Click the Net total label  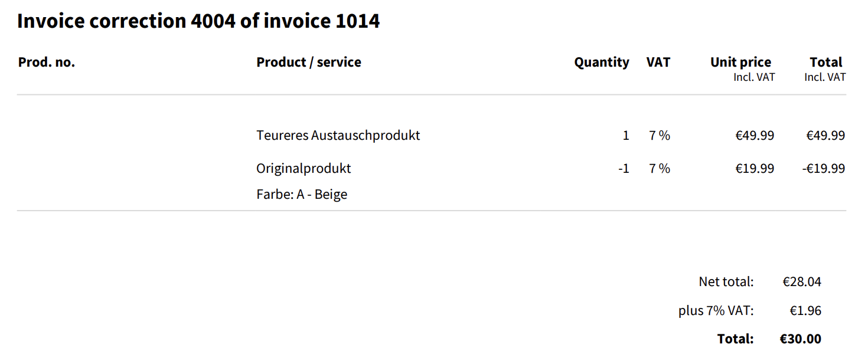(x=726, y=282)
